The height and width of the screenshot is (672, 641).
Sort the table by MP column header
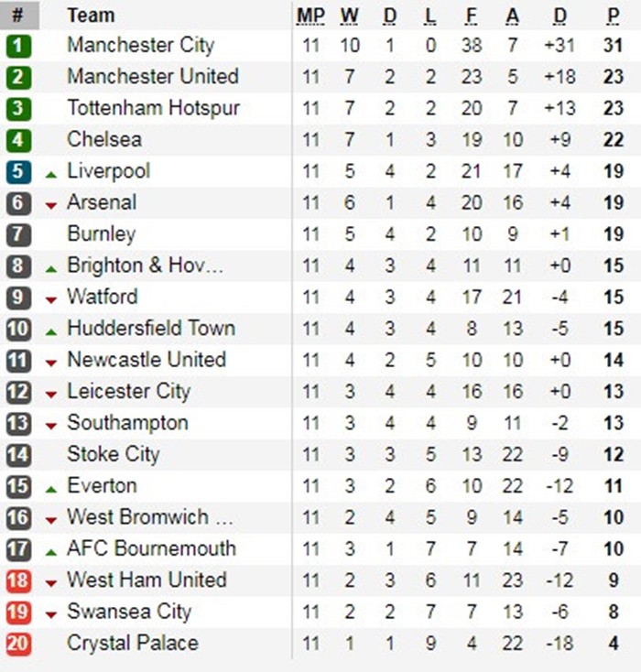310,16
